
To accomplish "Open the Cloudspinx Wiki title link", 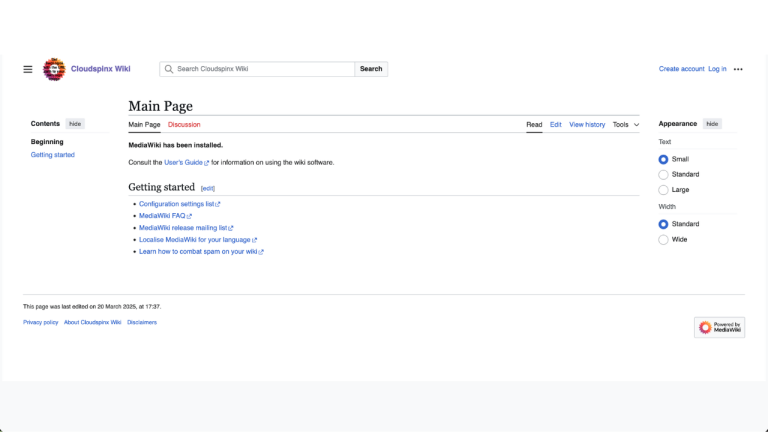I will pos(100,69).
